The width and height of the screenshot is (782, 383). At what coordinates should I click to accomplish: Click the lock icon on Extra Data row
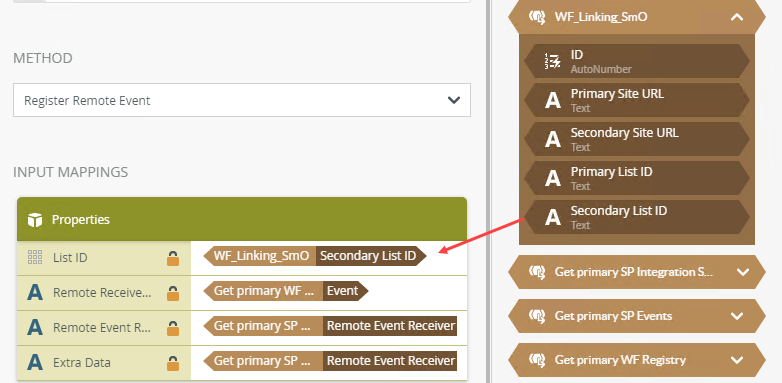173,363
